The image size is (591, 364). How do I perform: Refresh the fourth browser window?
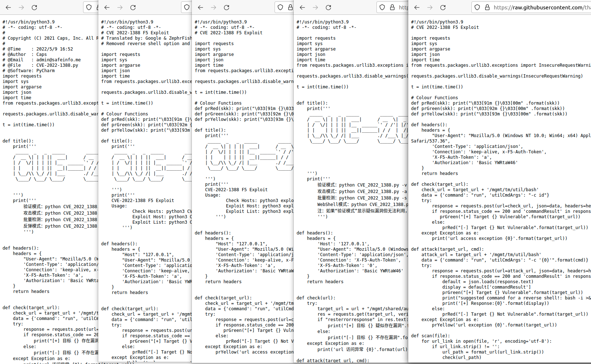pyautogui.click(x=328, y=7)
